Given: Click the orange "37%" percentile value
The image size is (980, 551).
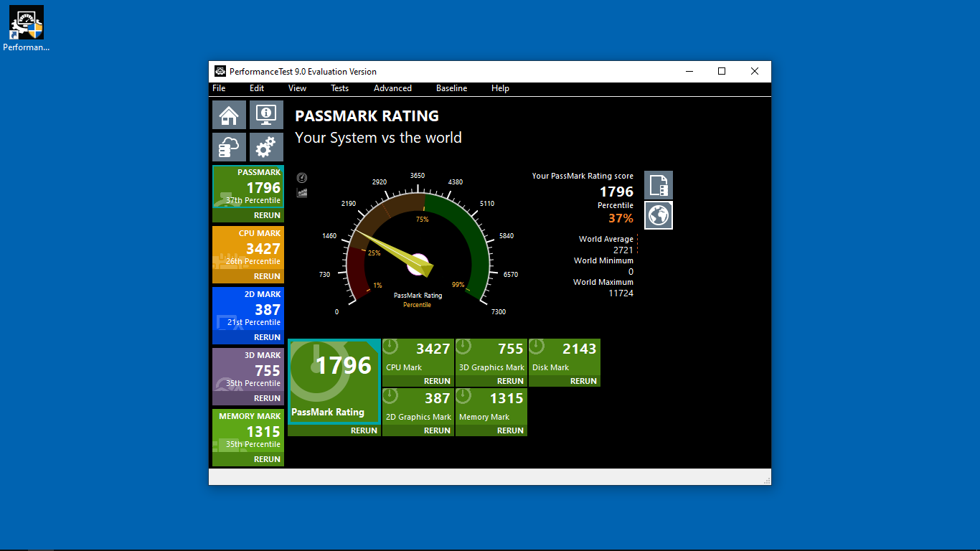Looking at the screenshot, I should [621, 218].
